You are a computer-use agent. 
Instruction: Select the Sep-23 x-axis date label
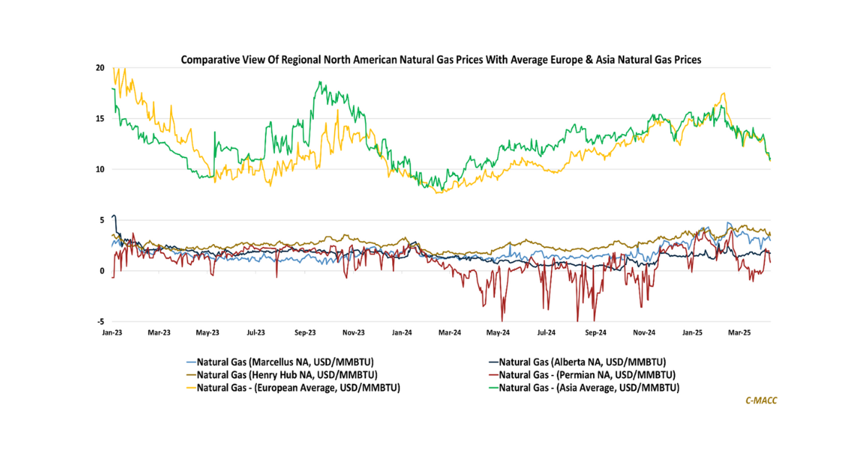(305, 333)
